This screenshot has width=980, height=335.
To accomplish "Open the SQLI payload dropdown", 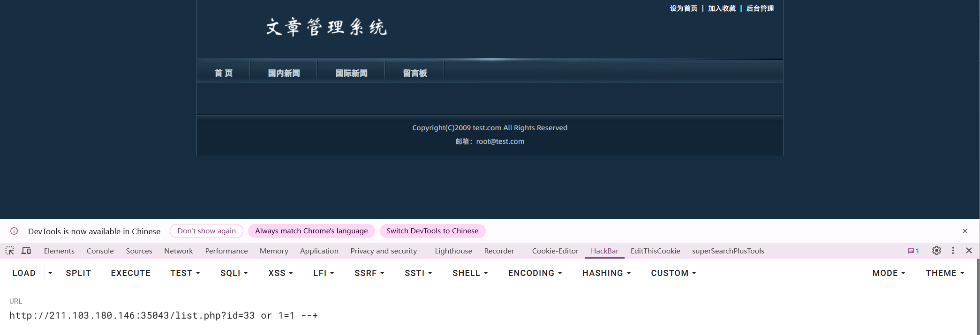I will click(234, 273).
